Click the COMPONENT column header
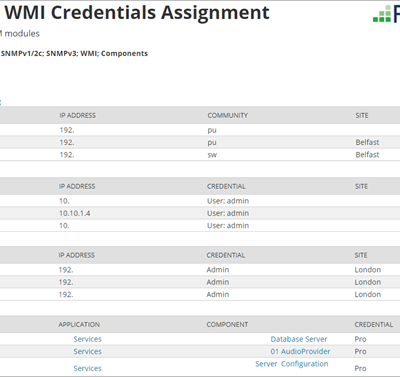The width and height of the screenshot is (400, 377). pyautogui.click(x=227, y=324)
